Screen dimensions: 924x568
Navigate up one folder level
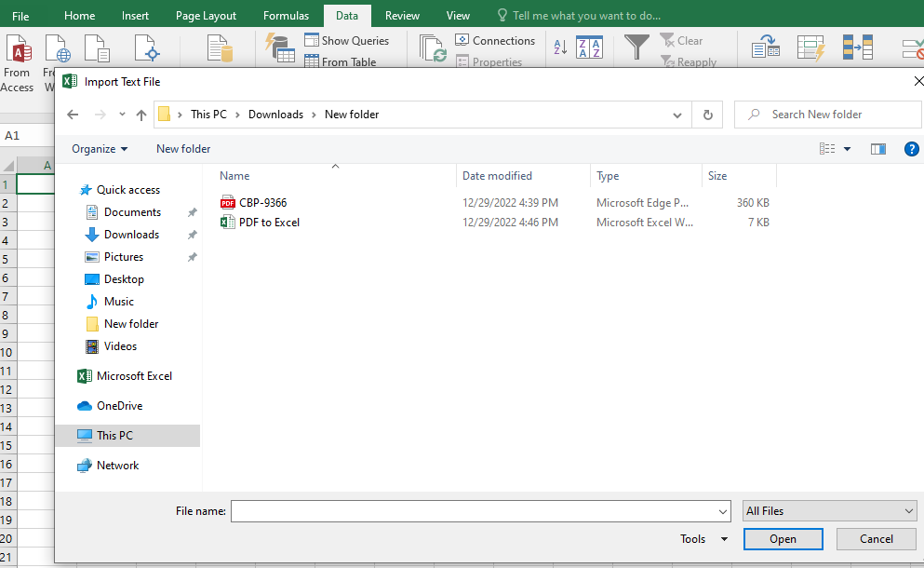coord(141,114)
